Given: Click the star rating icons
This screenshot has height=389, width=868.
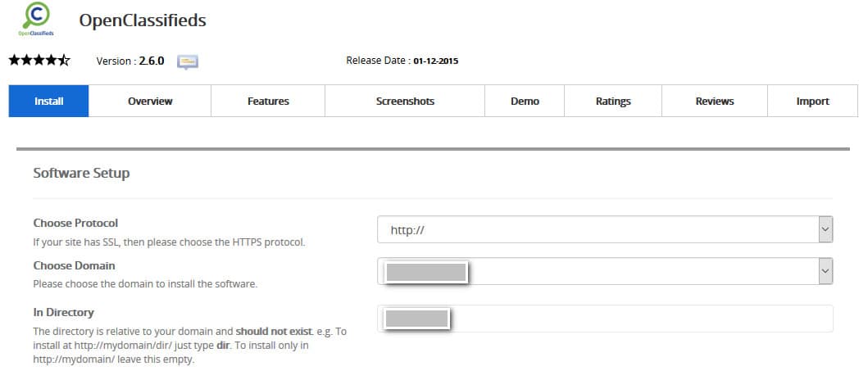Looking at the screenshot, I should coord(39,61).
